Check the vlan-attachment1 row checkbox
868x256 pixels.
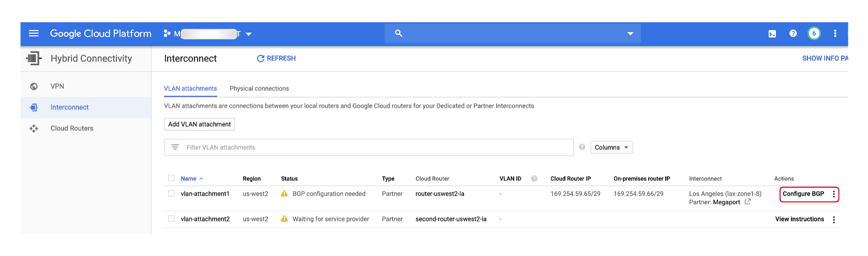(171, 194)
